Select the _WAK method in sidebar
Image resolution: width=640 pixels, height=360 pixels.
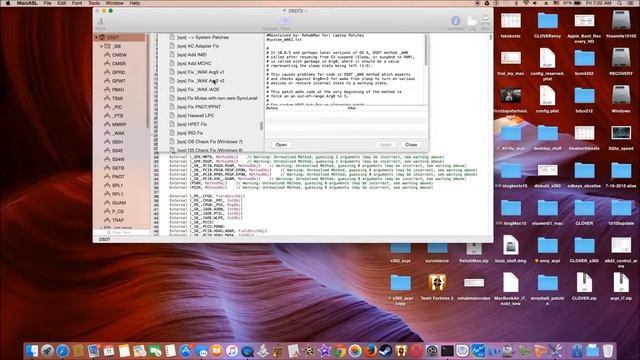[x=118, y=133]
